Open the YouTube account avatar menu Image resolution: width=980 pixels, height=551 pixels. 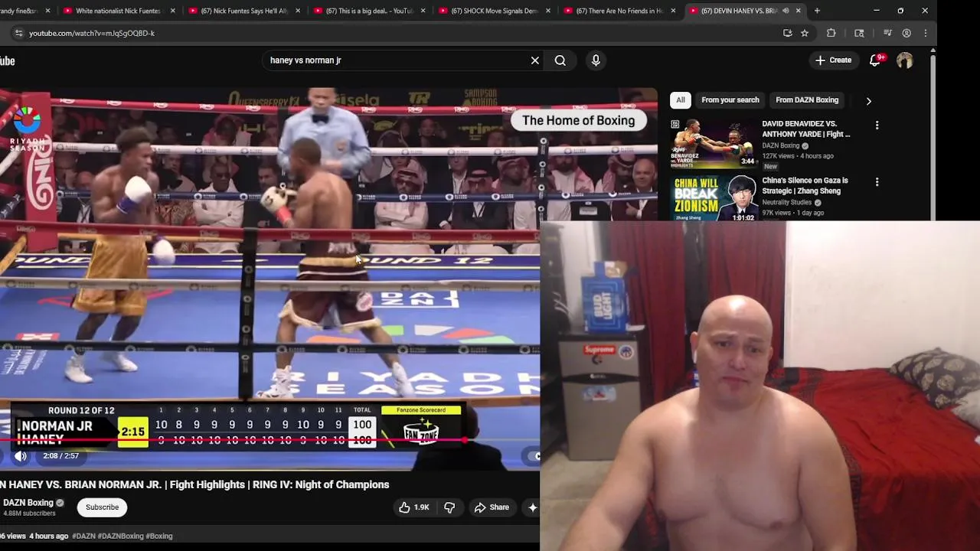point(905,60)
